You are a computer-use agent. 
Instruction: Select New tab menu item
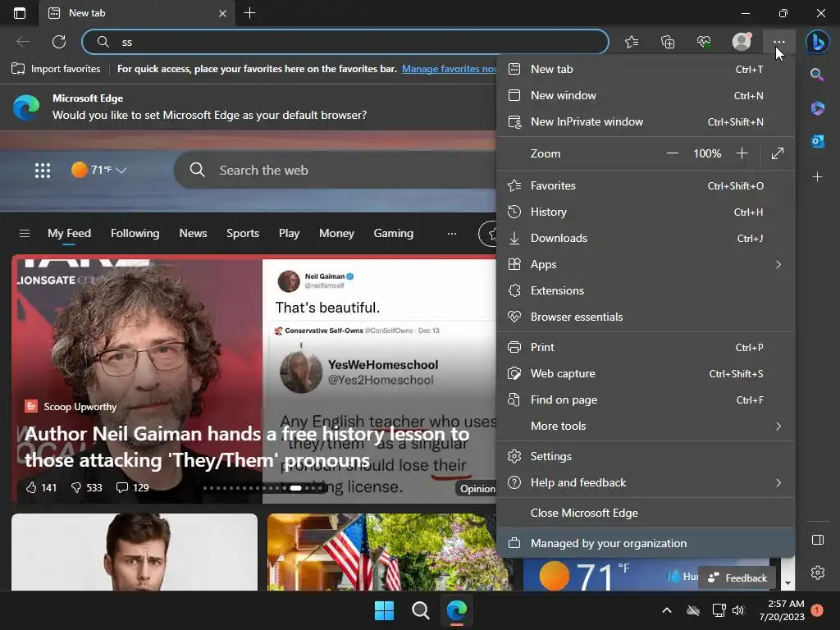[646, 69]
